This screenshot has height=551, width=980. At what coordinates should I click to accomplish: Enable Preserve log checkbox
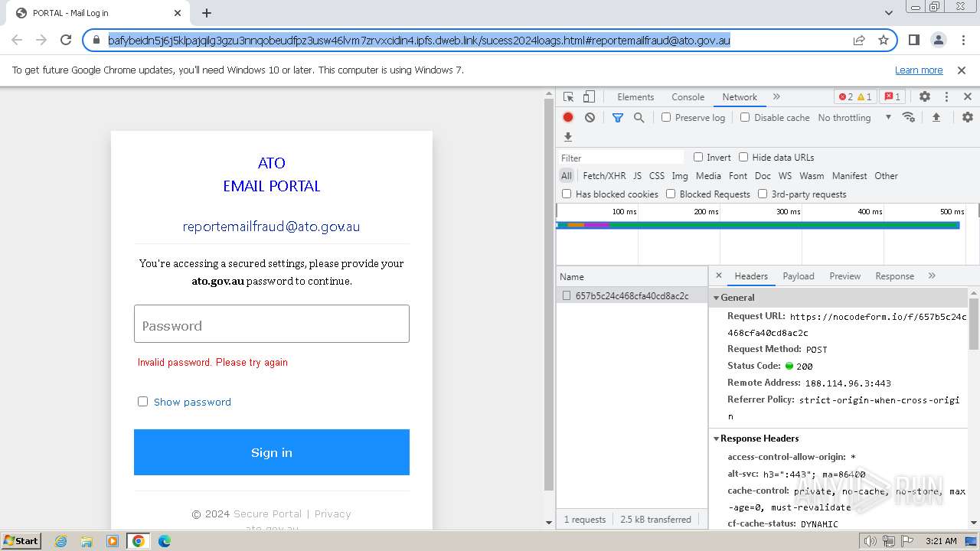coord(666,117)
